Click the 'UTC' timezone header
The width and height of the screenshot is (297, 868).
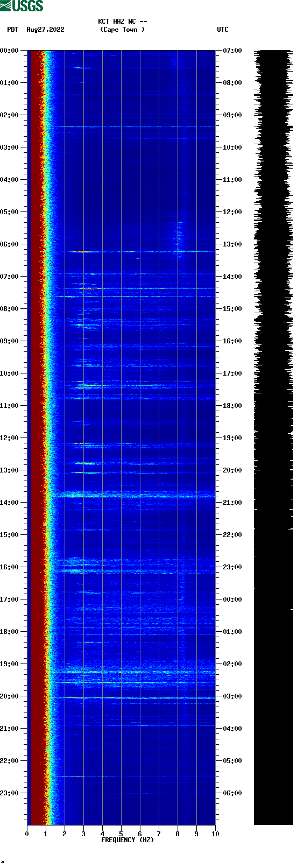click(223, 30)
